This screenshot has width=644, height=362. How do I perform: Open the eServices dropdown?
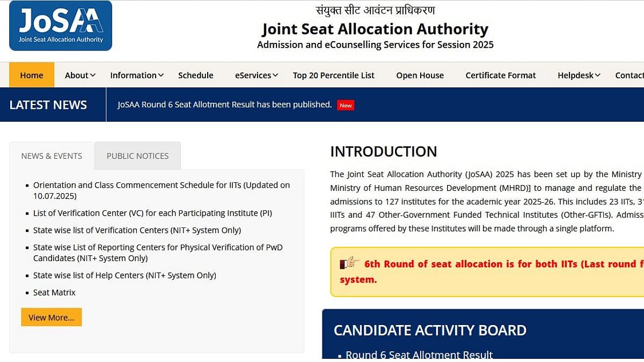pyautogui.click(x=257, y=75)
